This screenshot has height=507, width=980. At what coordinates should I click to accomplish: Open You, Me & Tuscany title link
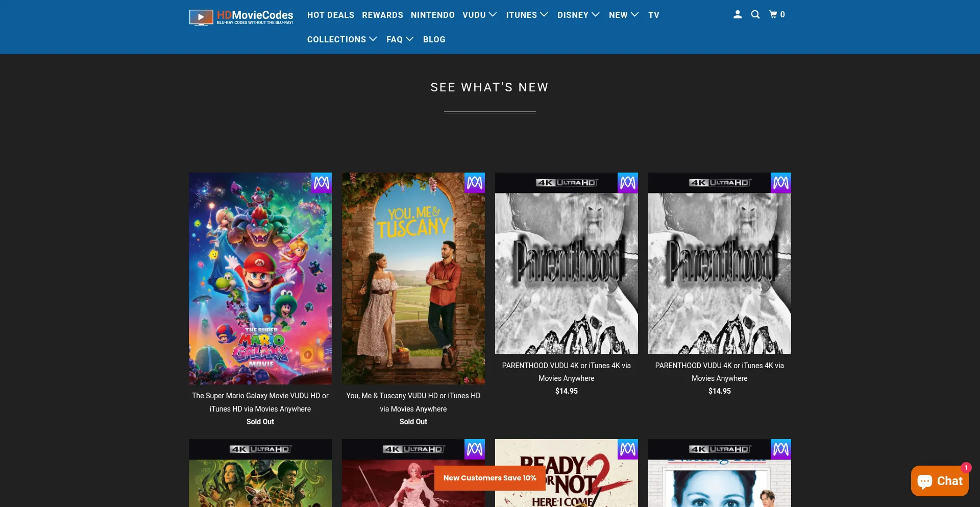pyautogui.click(x=413, y=402)
